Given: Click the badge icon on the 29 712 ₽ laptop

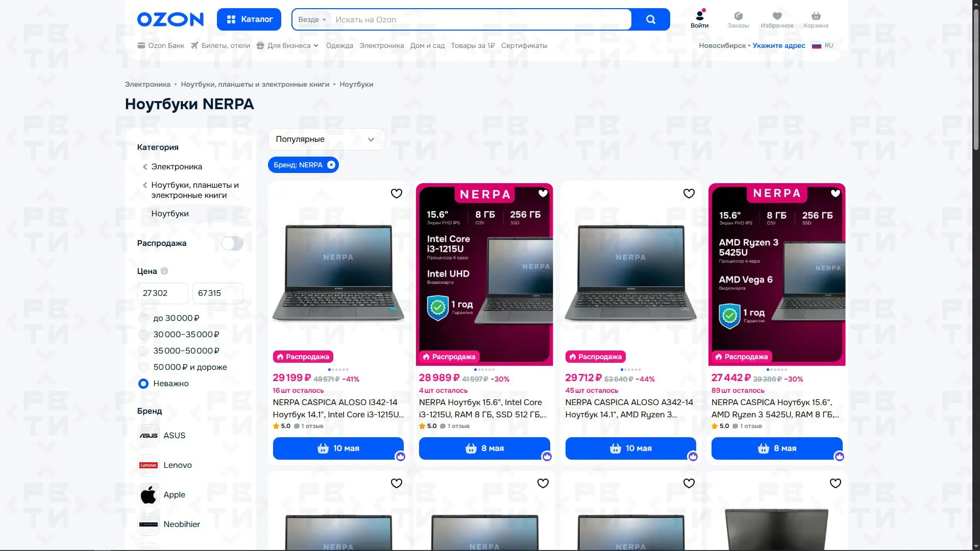Looking at the screenshot, I should [x=693, y=457].
